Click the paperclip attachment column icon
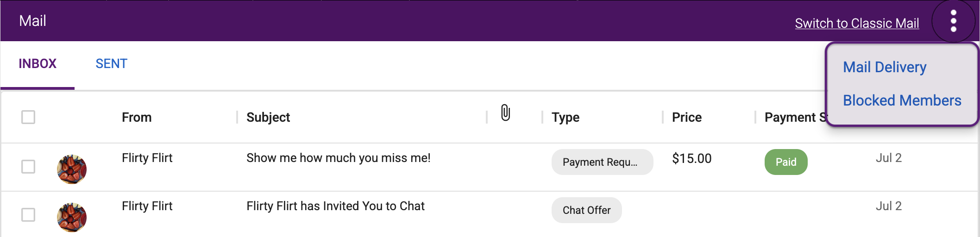The image size is (980, 237). click(505, 112)
